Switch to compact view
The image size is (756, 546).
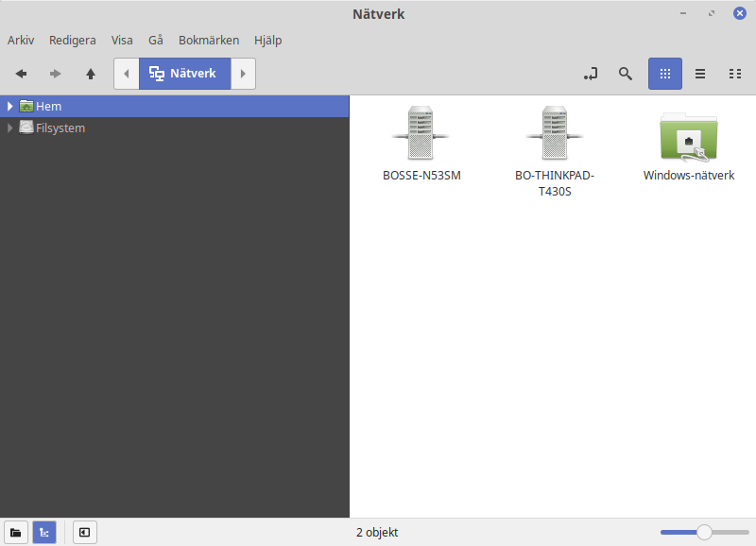(735, 74)
